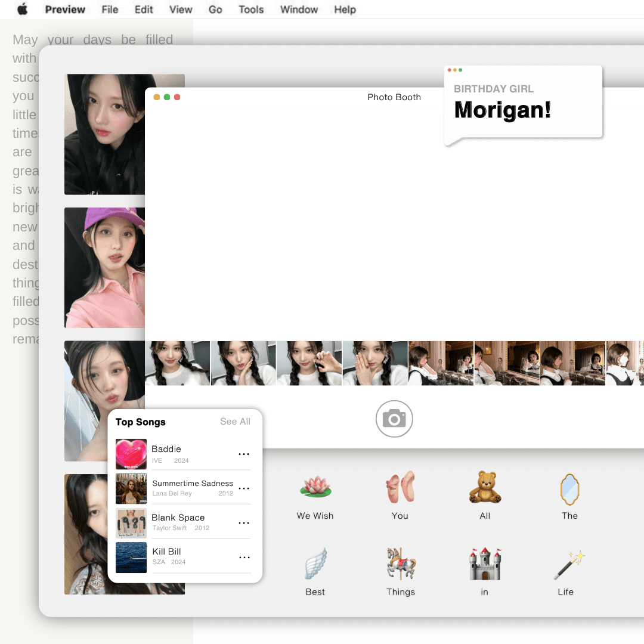The height and width of the screenshot is (644, 644).
Task: Click the Summertime Sadness song title
Action: 192,484
